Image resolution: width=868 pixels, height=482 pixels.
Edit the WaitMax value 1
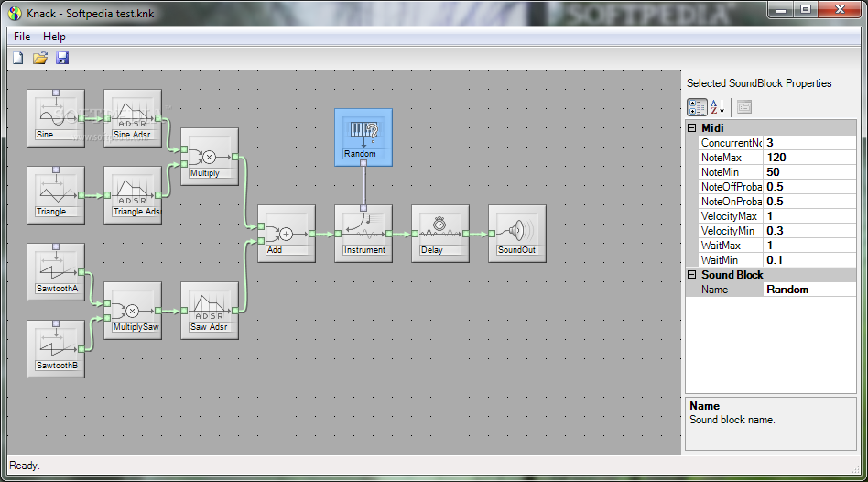click(x=810, y=246)
